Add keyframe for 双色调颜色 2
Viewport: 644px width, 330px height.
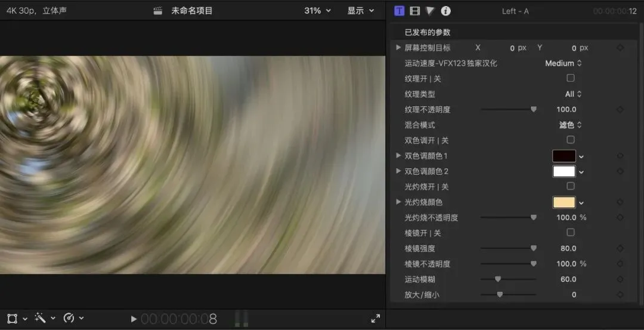(620, 171)
